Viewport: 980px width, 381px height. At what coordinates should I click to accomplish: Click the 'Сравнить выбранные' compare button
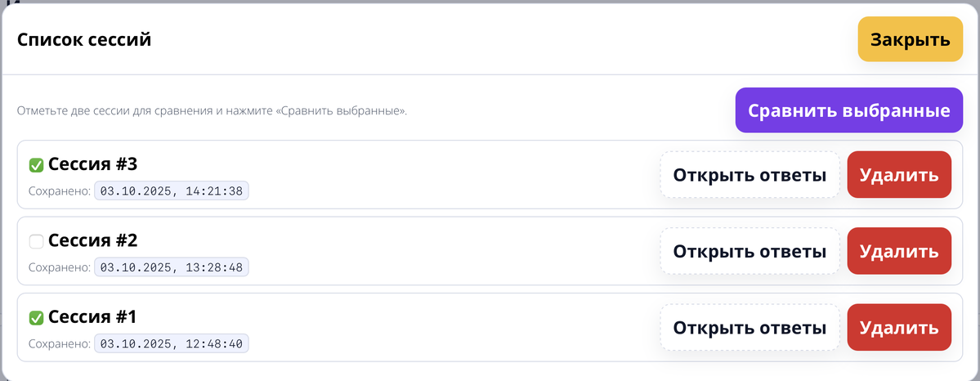point(849,110)
